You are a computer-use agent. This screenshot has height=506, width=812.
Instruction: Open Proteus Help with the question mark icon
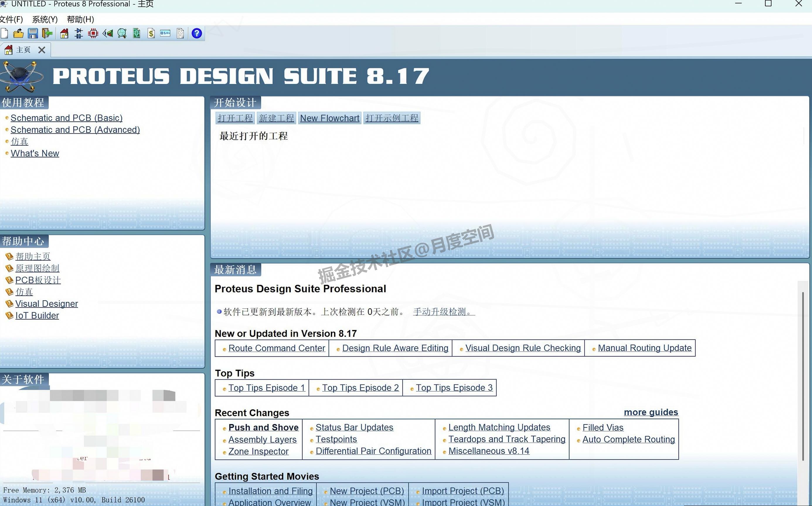pos(197,33)
